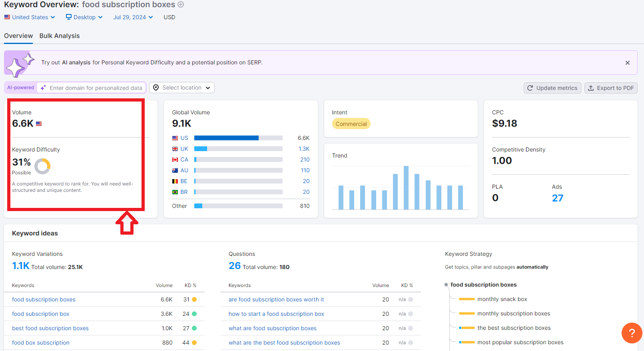This screenshot has height=351, width=644.
Task: Open 'food subscription box' keyword link
Action: coord(41,314)
